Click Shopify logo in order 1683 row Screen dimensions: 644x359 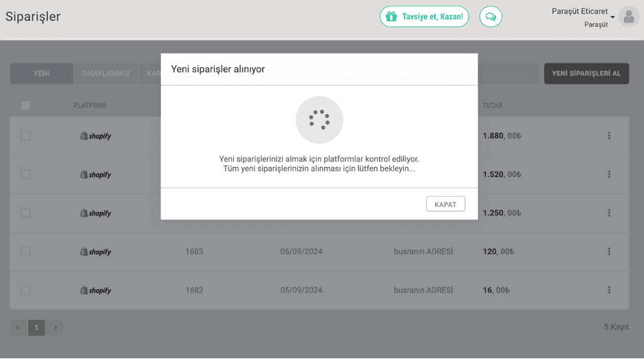coord(96,252)
